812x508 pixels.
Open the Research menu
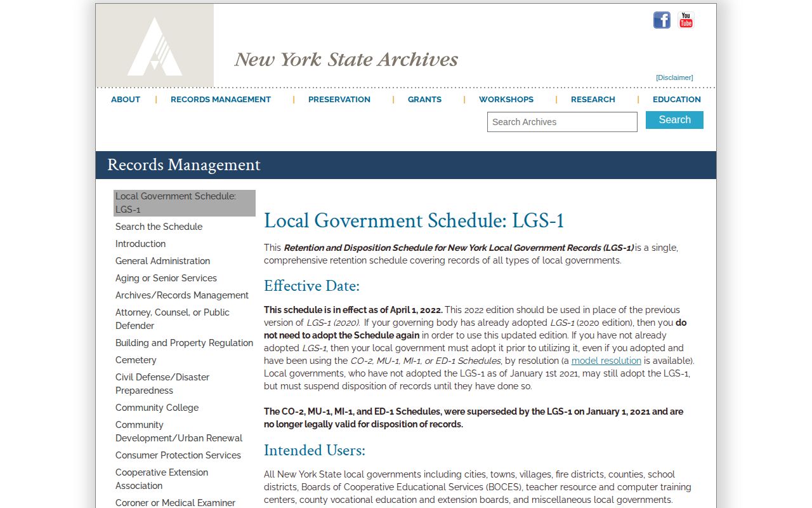(593, 100)
